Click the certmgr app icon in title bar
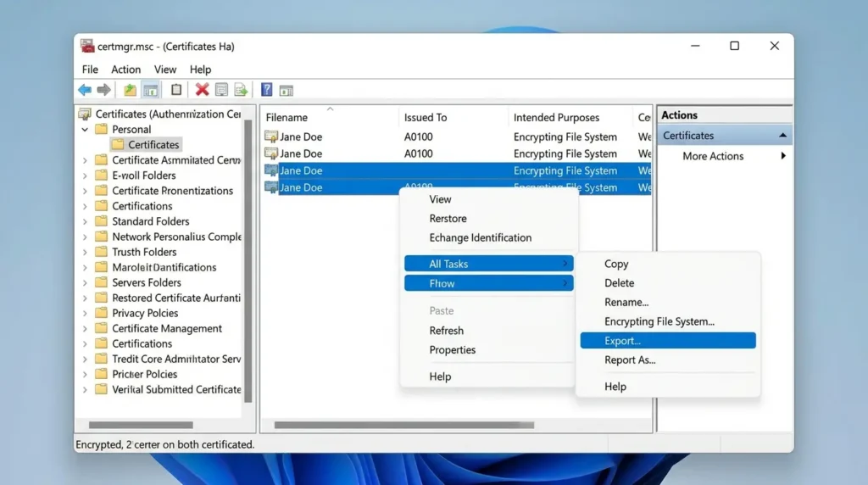868x485 pixels. (x=87, y=46)
